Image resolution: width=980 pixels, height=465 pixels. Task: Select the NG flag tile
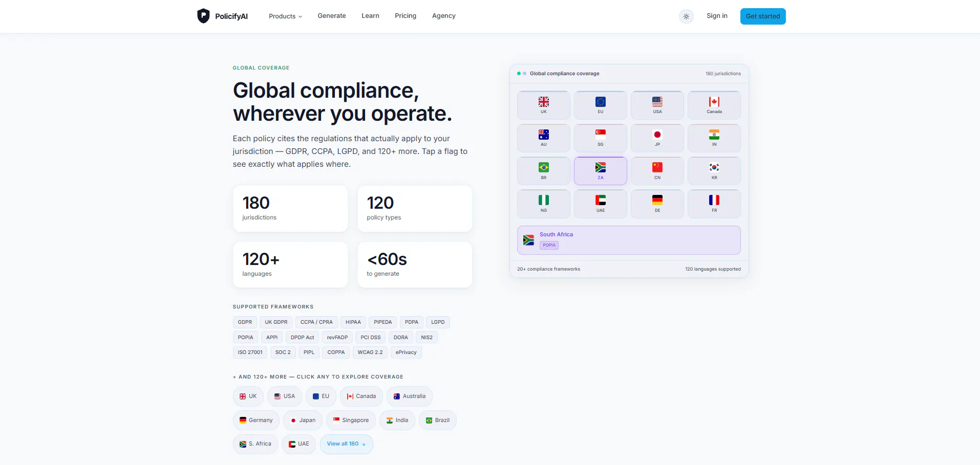point(544,204)
